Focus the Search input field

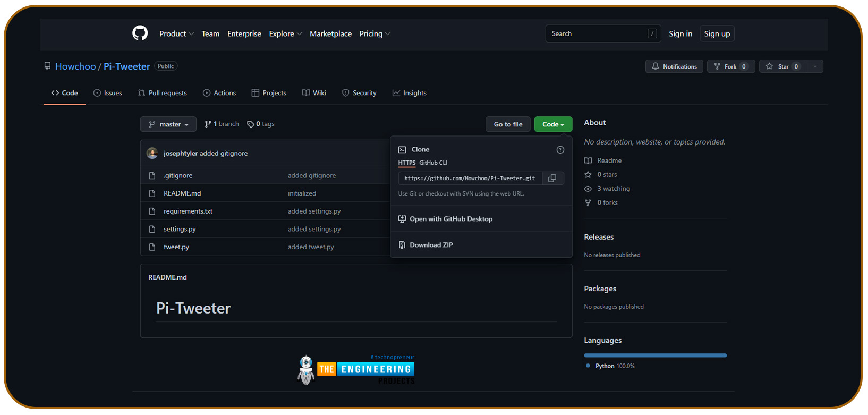(x=603, y=33)
